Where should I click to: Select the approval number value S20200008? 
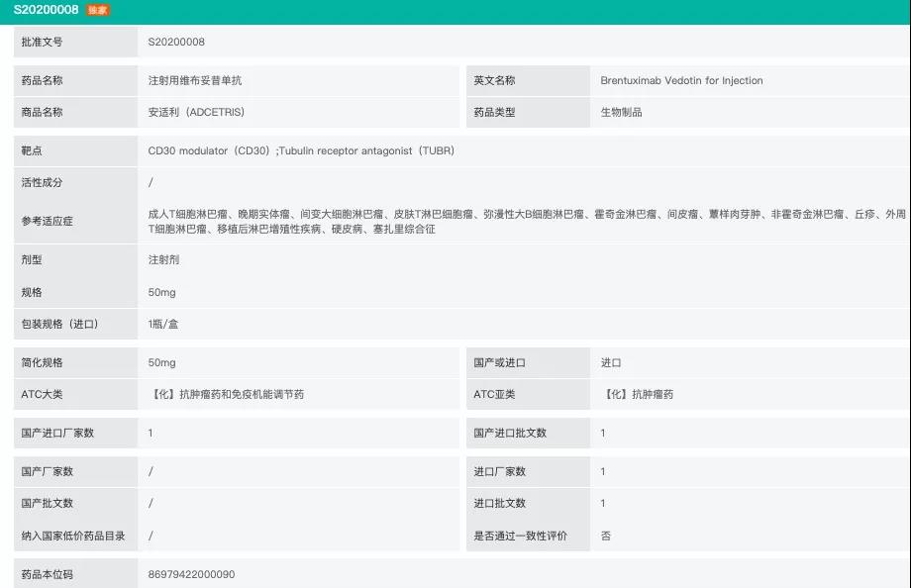click(176, 42)
